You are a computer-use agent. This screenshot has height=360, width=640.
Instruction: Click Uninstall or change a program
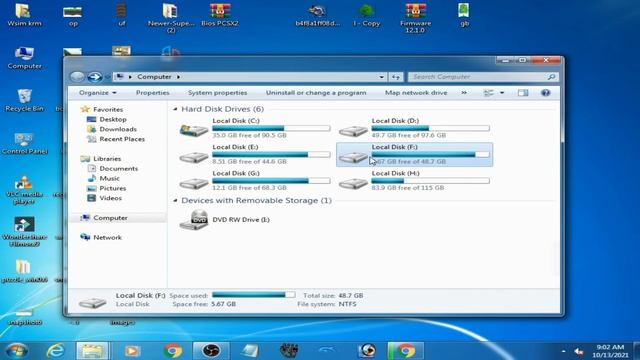tap(316, 93)
